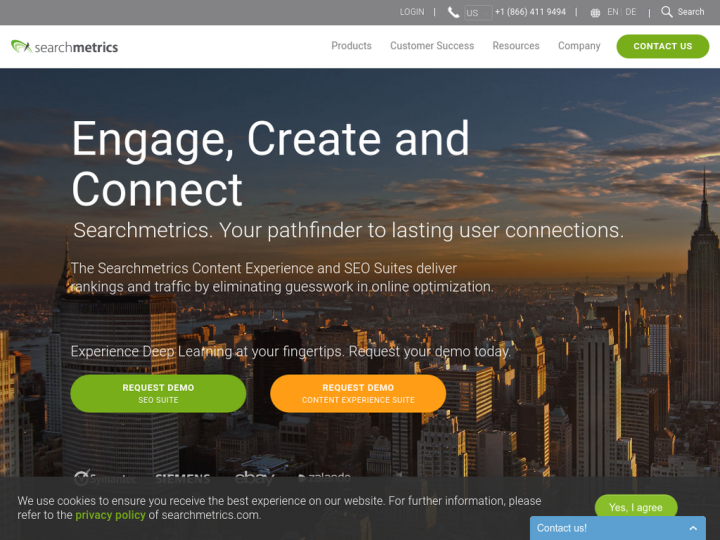
Task: Click the Symantec logo
Action: [x=106, y=478]
